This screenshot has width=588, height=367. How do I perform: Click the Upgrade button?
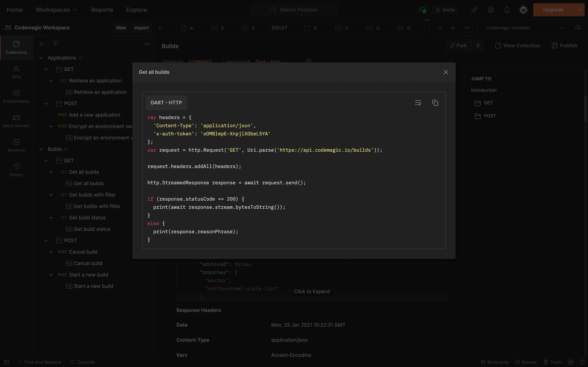click(553, 10)
